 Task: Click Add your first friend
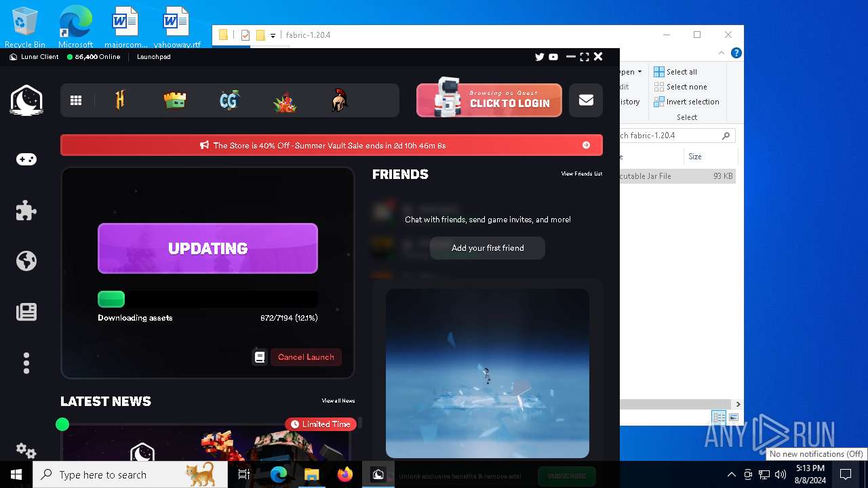pyautogui.click(x=488, y=248)
